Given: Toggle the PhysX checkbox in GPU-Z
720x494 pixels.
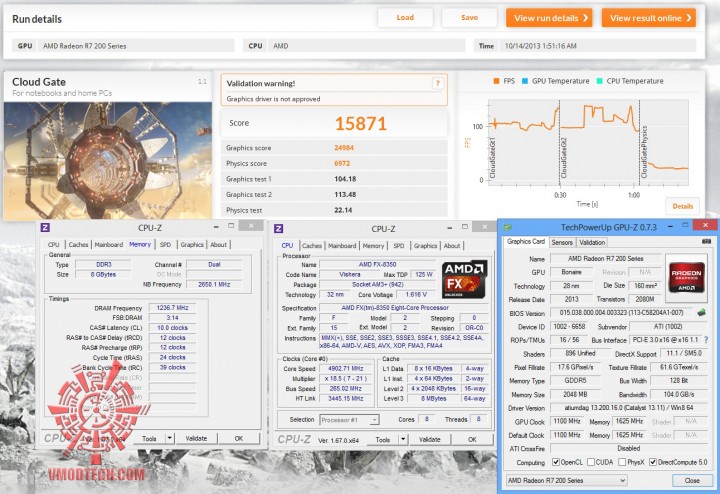Looking at the screenshot, I should 622,462.
